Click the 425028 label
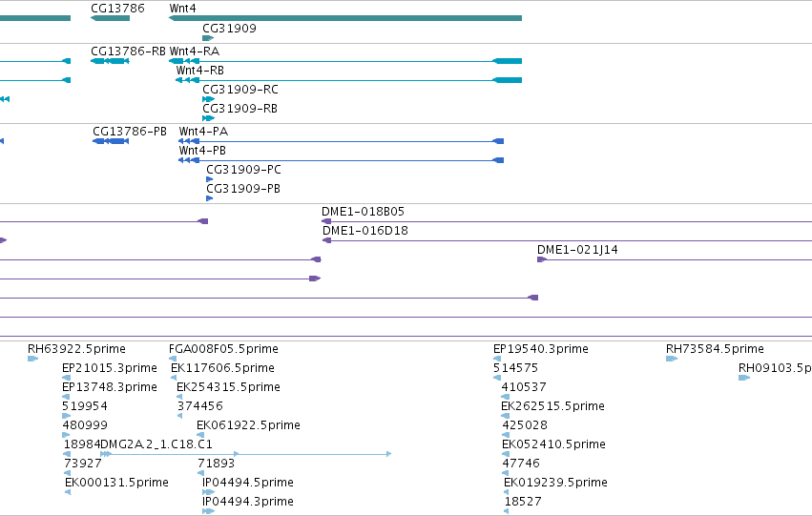 coord(525,425)
